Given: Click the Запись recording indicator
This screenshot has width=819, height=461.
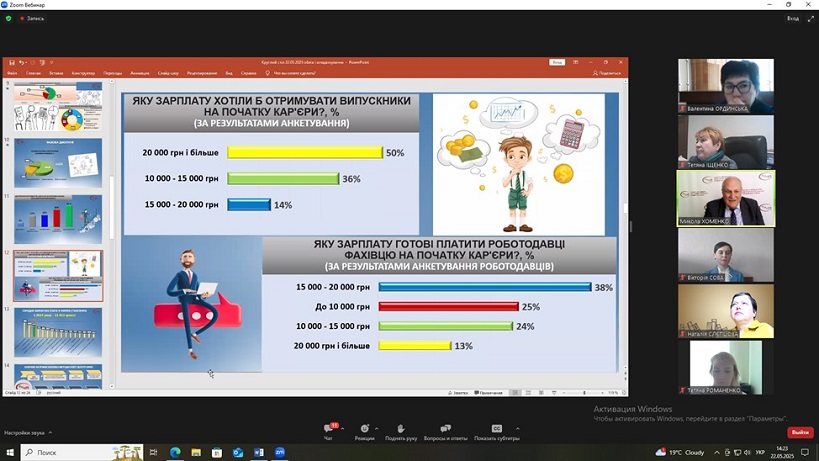Looking at the screenshot, I should (32, 18).
